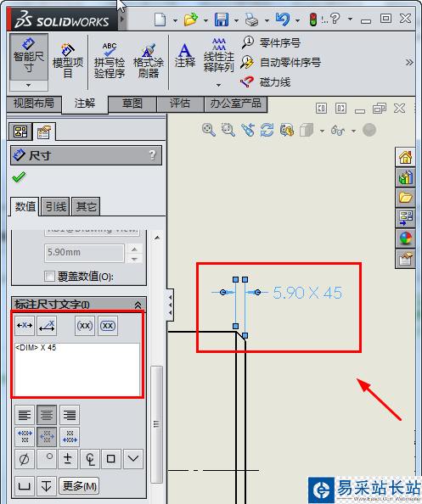Insert the depth symbol
Screen dimensions: 422x504
click(47, 485)
